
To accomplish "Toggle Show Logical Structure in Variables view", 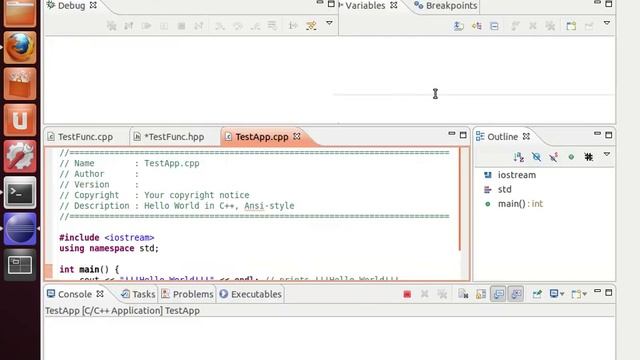I will (477, 26).
